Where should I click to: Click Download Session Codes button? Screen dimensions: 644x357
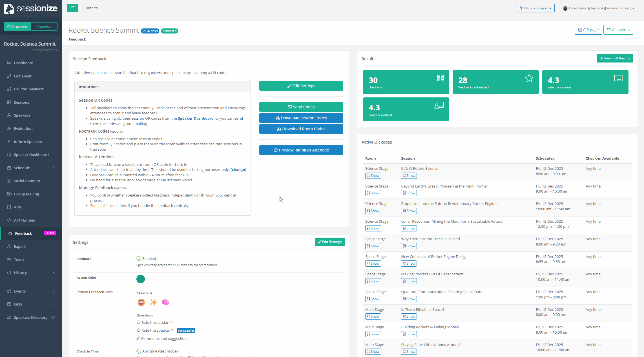(301, 118)
